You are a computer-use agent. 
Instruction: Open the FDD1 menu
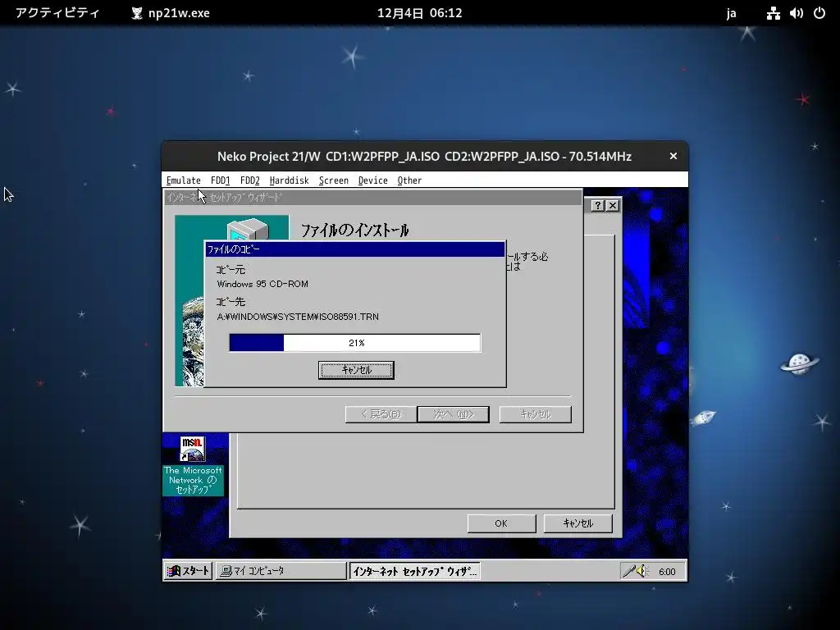click(x=220, y=180)
